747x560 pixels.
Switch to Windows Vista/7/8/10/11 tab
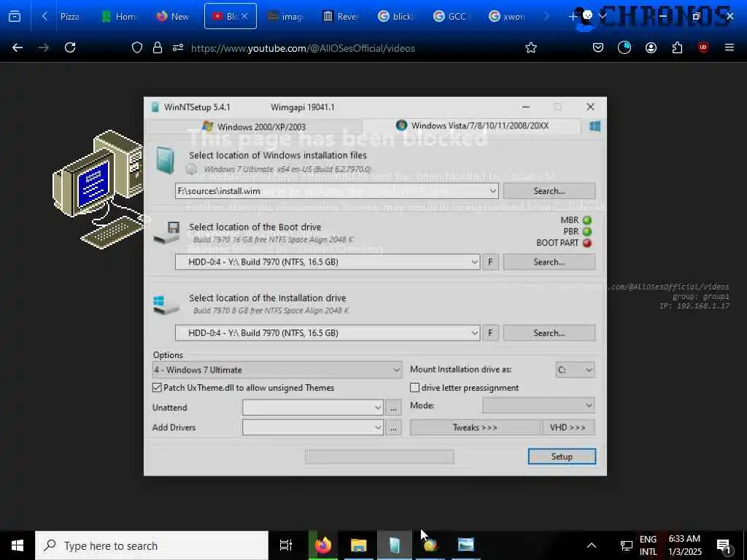(472, 125)
